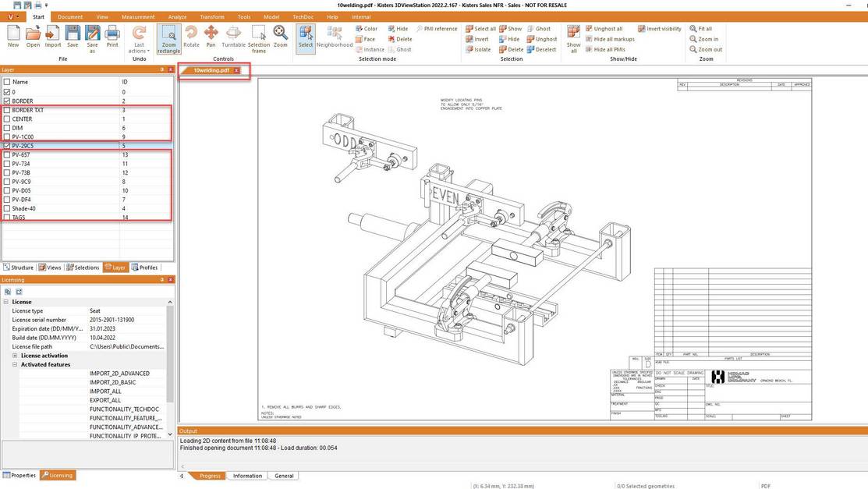Click Deselect in Selection group

[541, 49]
